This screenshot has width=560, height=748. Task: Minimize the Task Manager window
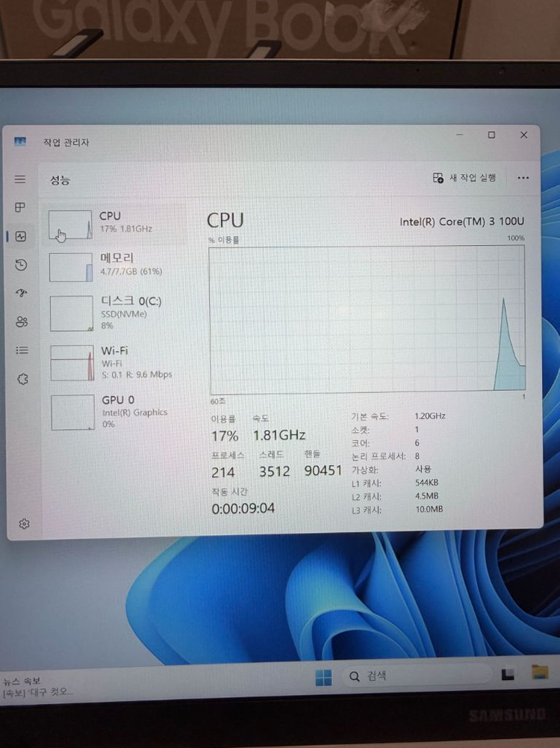pyautogui.click(x=459, y=135)
